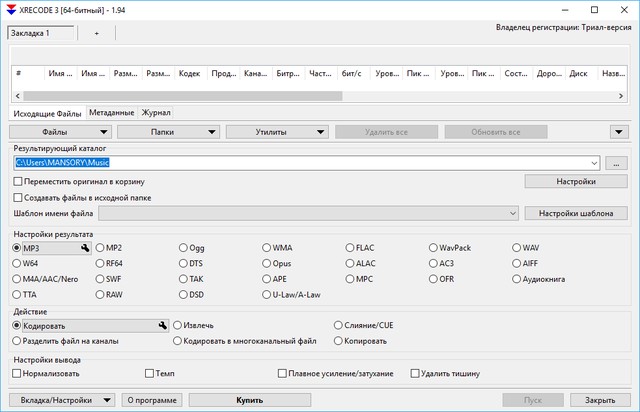Select FLAC output format
This screenshot has height=412, width=640.
(x=348, y=247)
